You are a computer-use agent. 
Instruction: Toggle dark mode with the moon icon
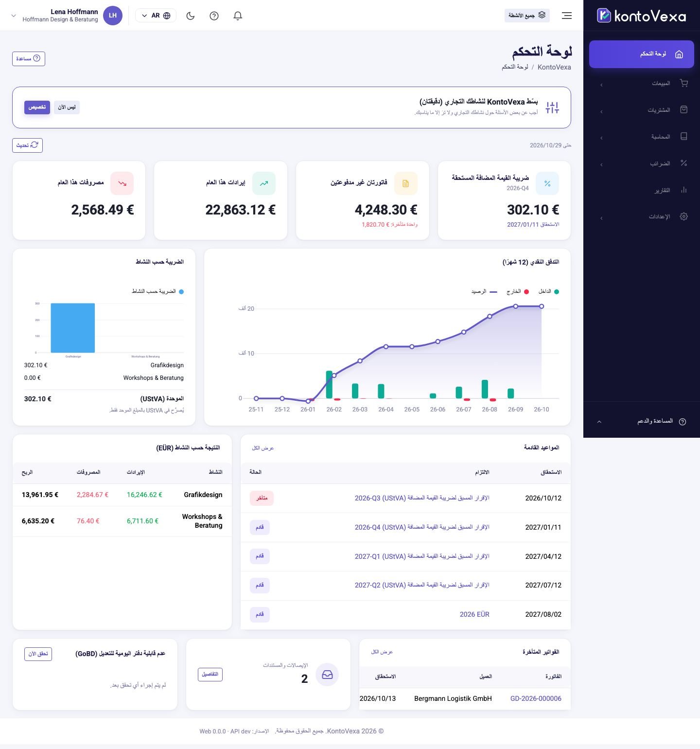pyautogui.click(x=191, y=16)
